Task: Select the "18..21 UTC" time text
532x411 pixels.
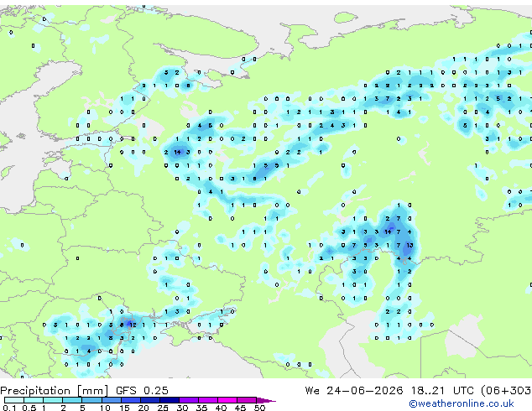Action: [x=442, y=390]
